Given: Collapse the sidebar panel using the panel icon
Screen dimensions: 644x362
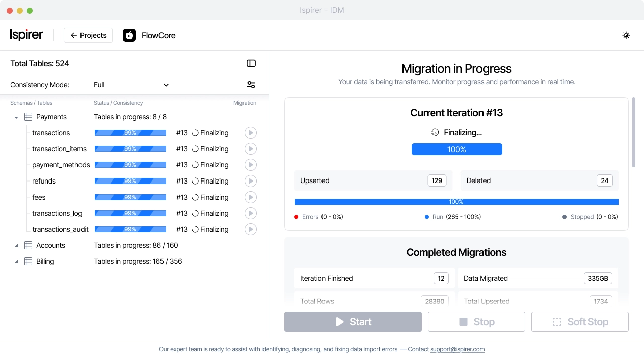Looking at the screenshot, I should click(x=251, y=63).
